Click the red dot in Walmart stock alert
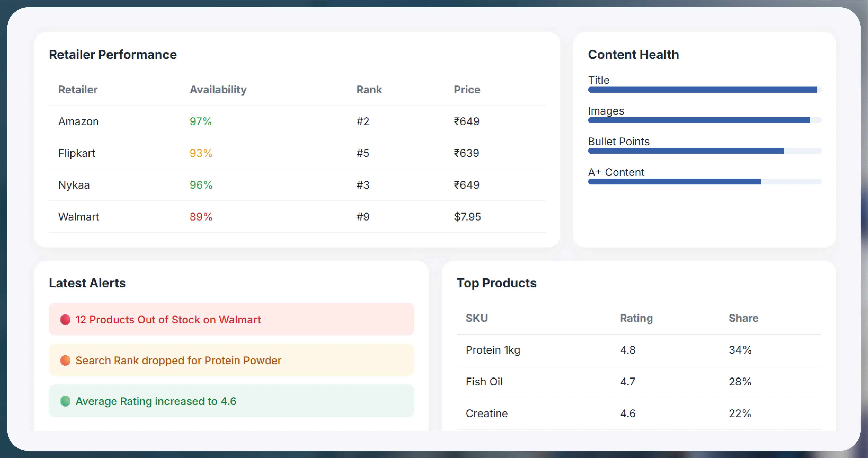The image size is (868, 458). (x=65, y=319)
